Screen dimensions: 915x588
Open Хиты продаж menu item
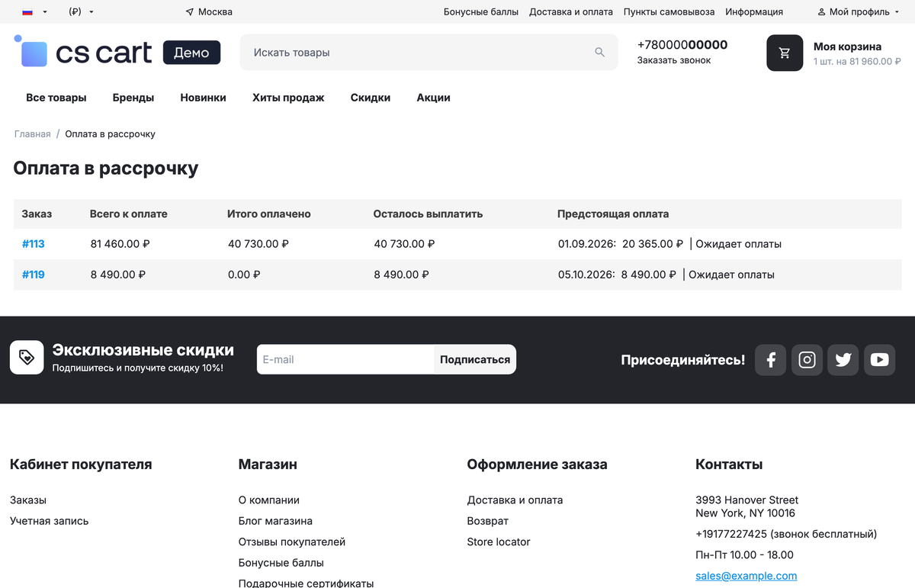pos(288,98)
